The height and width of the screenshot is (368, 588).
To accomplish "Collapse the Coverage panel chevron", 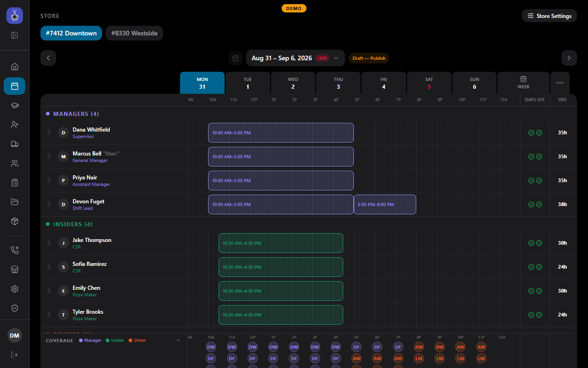I will (178, 340).
